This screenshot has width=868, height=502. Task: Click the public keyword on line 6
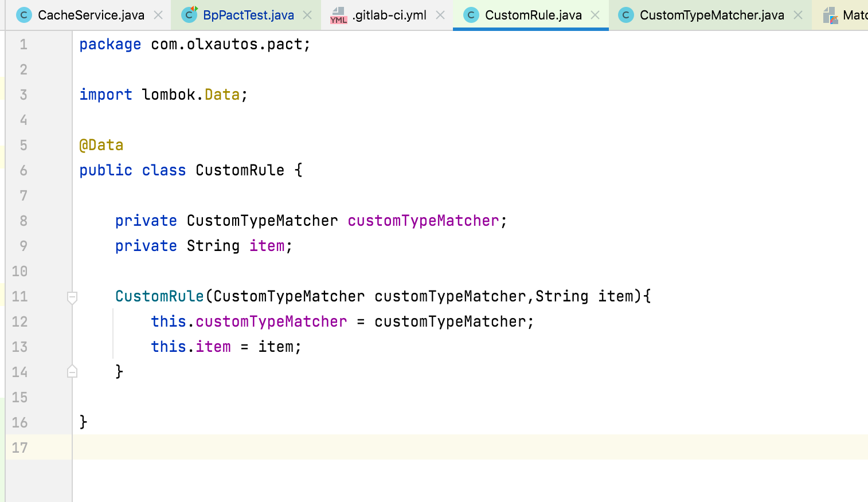pos(105,170)
